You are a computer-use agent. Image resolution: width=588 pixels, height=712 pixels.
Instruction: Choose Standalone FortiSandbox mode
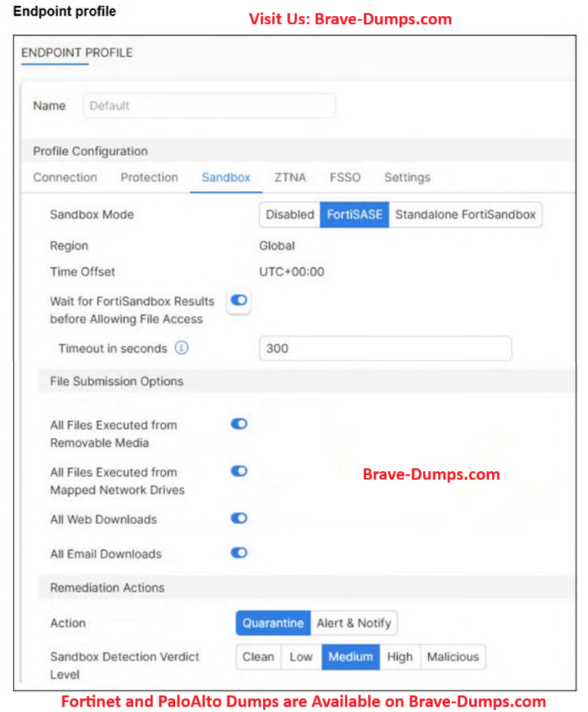[x=465, y=214]
